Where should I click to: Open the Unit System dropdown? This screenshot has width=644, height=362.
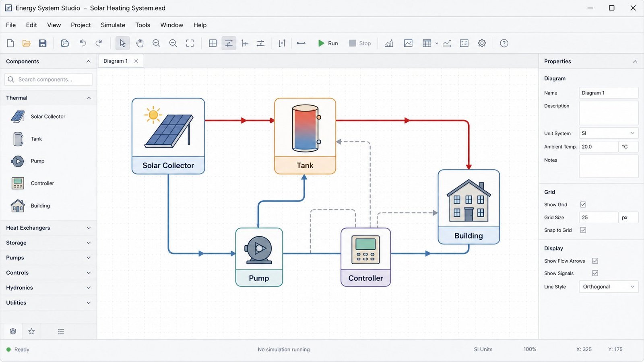pos(609,133)
